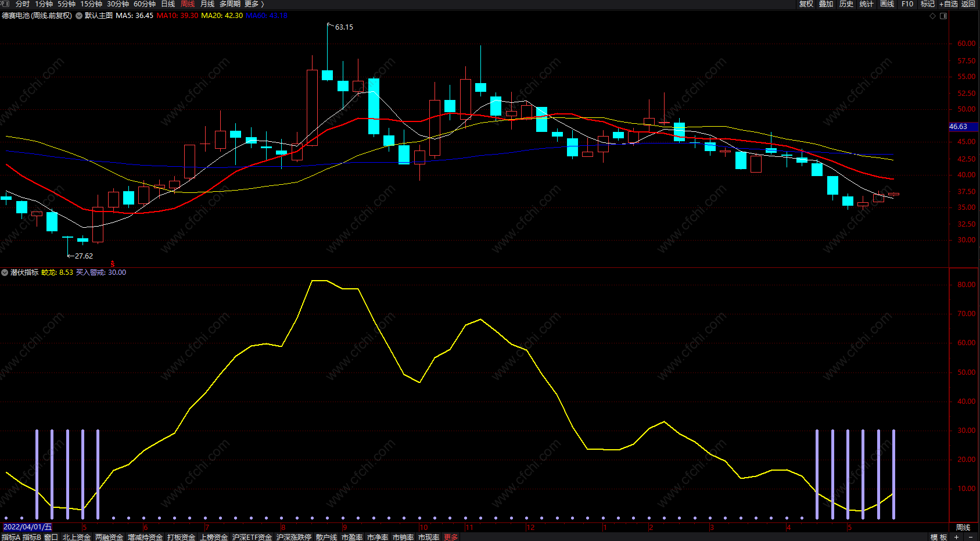
Task: Click the 2022/04/01 date label on the timeline
Action: point(27,527)
